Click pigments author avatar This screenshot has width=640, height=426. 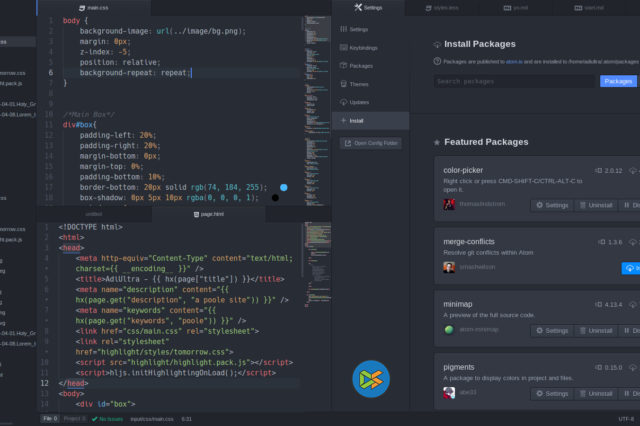pos(449,393)
